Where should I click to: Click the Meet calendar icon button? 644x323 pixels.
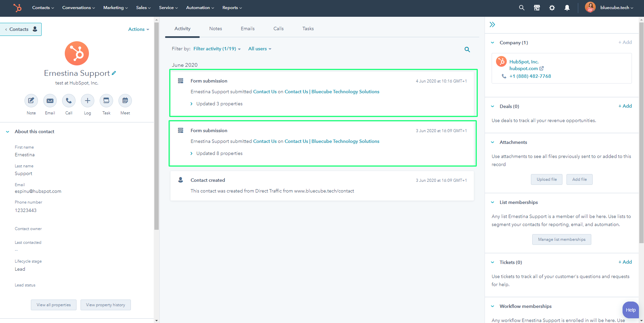pyautogui.click(x=125, y=101)
